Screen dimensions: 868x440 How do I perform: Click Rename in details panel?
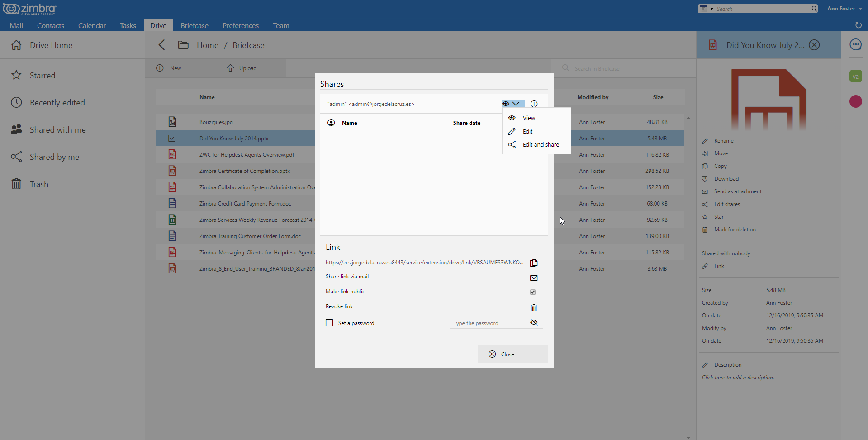[x=724, y=141]
